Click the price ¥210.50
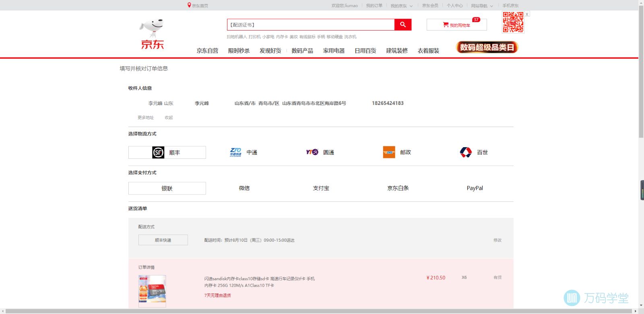 pyautogui.click(x=436, y=277)
